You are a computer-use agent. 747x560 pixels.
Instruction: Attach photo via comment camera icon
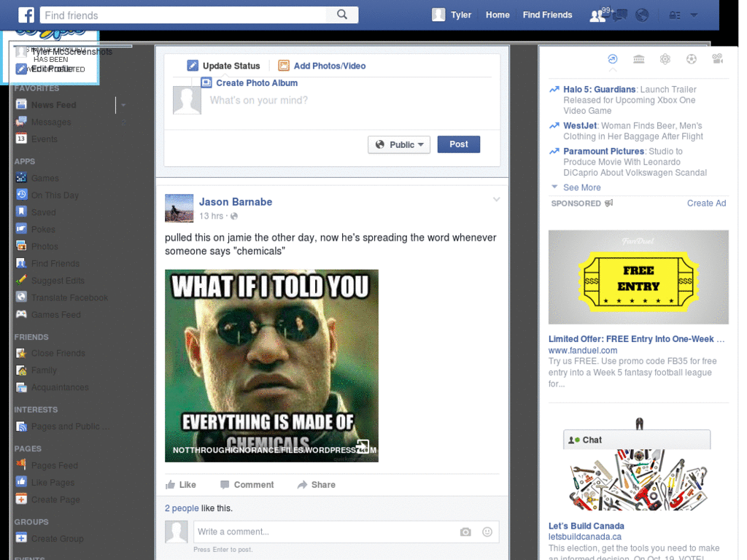pos(465,532)
